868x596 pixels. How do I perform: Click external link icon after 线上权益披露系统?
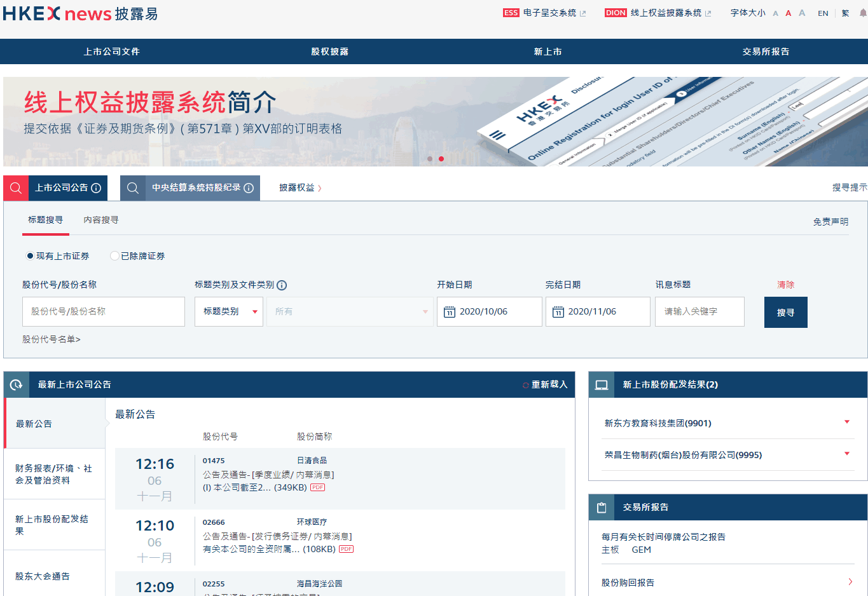tap(708, 13)
